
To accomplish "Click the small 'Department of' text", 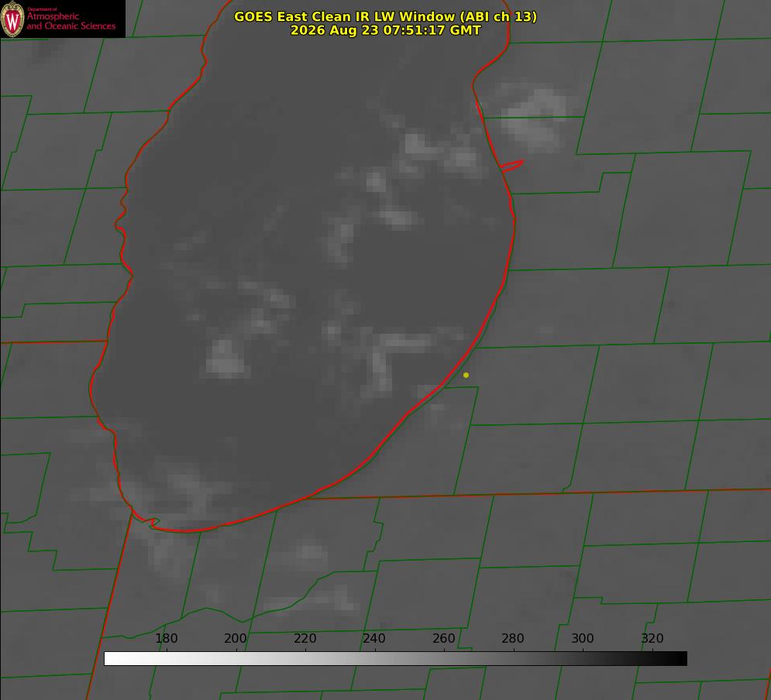I will pyautogui.click(x=42, y=9).
